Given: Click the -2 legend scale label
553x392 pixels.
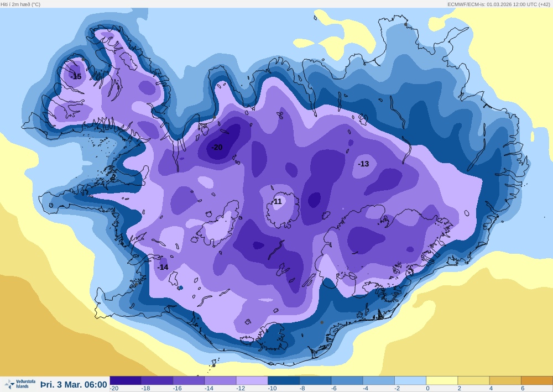Looking at the screenshot, I should click(397, 389).
